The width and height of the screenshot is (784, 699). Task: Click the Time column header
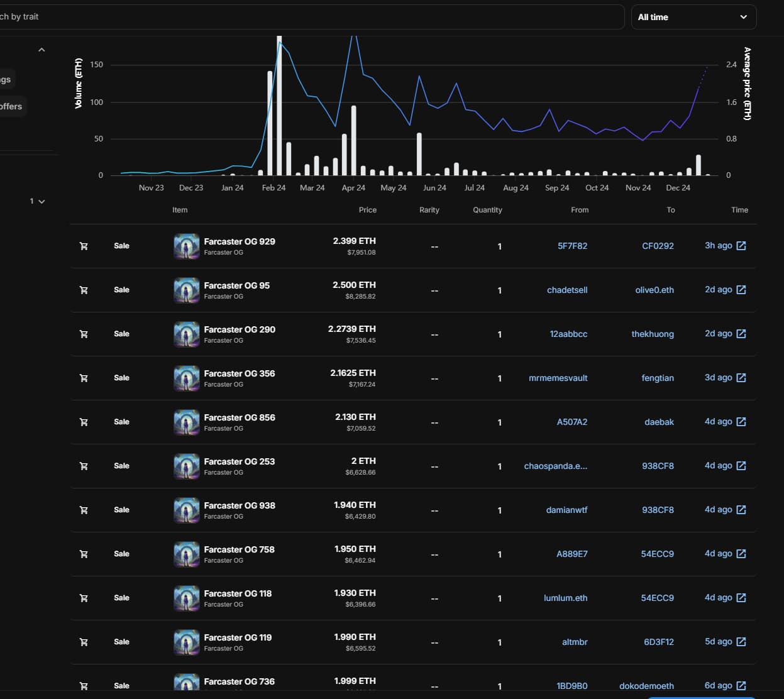click(739, 210)
